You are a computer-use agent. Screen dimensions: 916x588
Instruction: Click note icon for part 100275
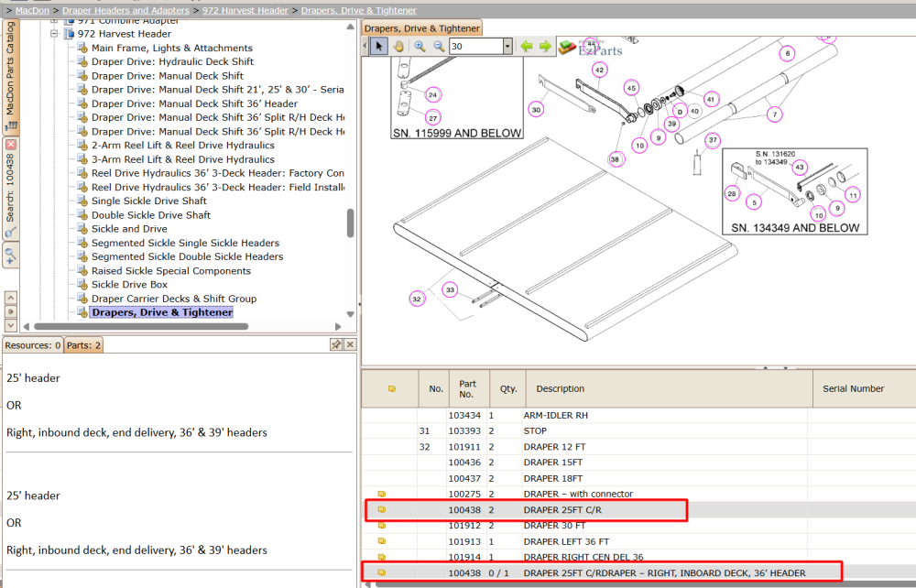click(x=382, y=494)
